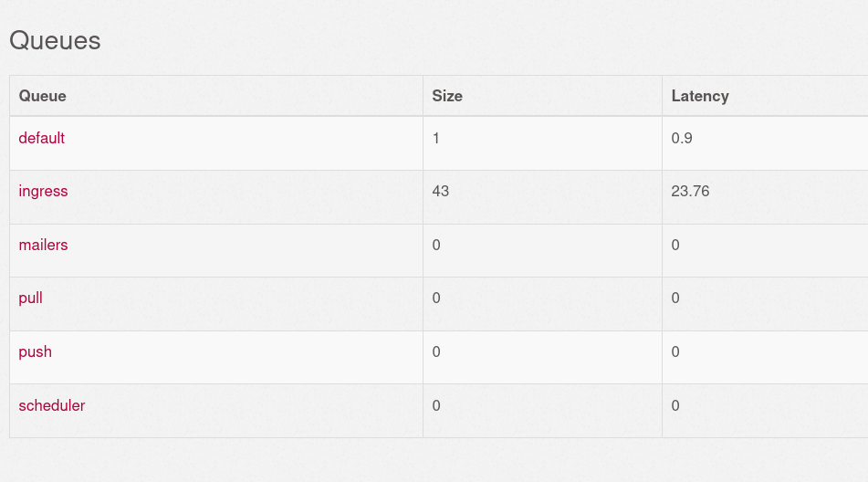Click the Latency column header
This screenshot has height=482, width=868.
point(700,96)
